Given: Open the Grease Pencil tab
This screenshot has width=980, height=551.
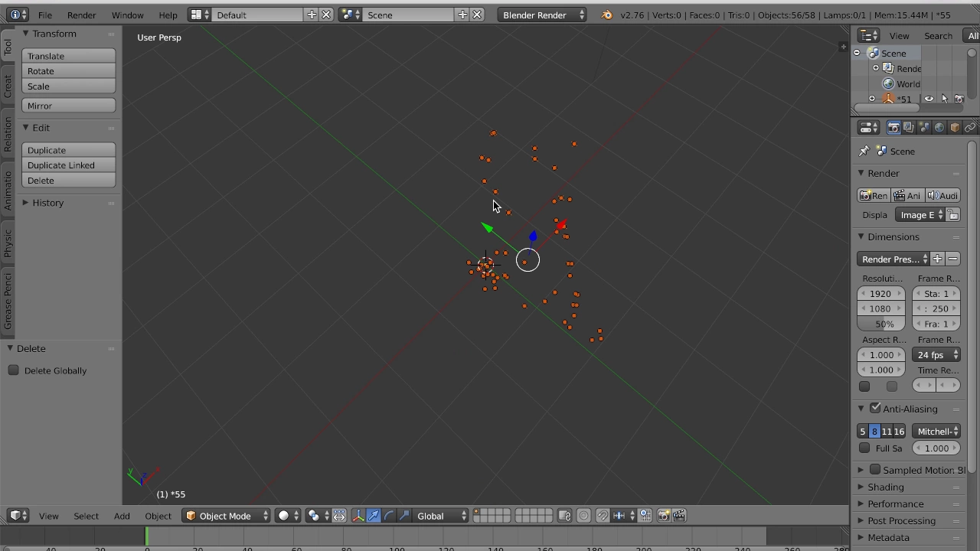Looking at the screenshot, I should (x=8, y=301).
